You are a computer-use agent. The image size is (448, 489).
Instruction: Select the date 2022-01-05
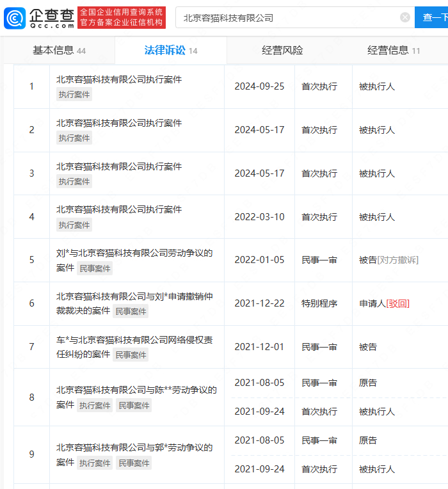[259, 260]
